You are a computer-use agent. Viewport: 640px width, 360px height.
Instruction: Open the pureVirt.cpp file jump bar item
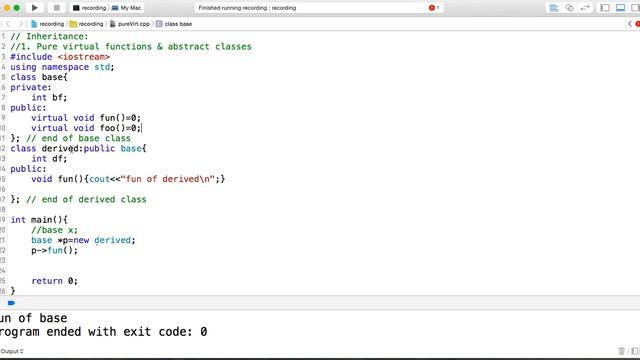point(130,24)
